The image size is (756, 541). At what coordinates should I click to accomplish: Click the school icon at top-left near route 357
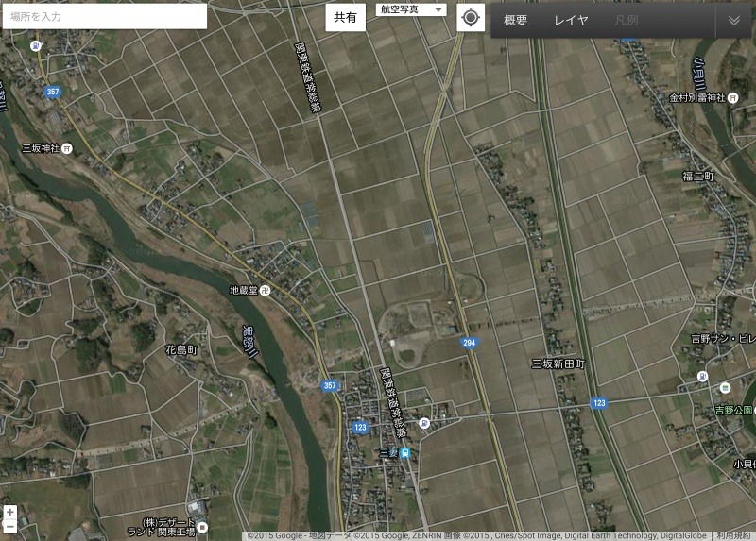[x=35, y=45]
